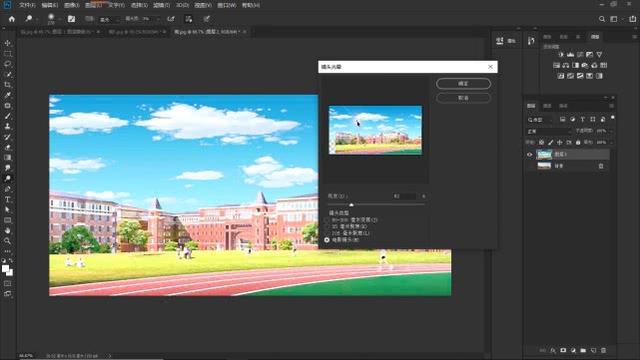Add a Vibrance triangle adjustment
The height and width of the screenshot is (360, 640).
click(599, 54)
